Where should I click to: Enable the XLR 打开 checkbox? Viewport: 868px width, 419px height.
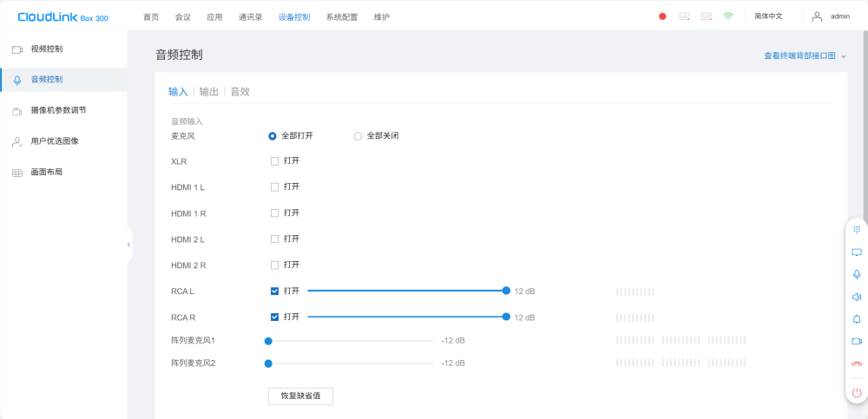pos(274,161)
